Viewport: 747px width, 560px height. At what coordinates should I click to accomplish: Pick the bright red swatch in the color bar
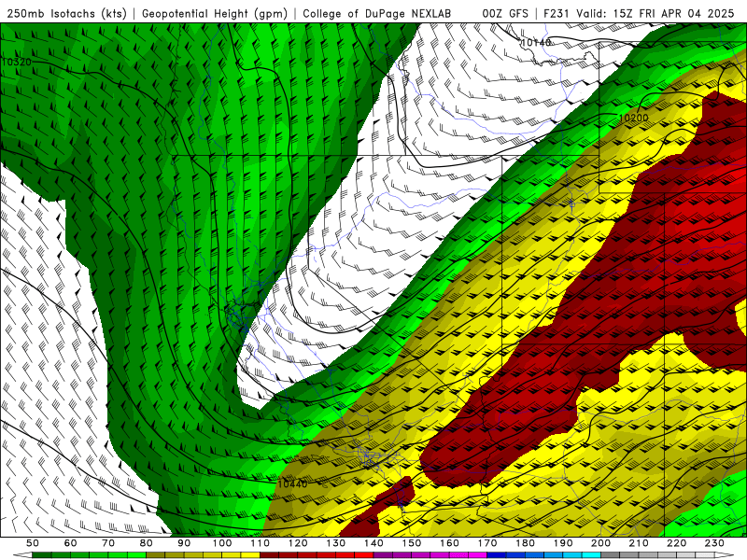[x=364, y=555]
